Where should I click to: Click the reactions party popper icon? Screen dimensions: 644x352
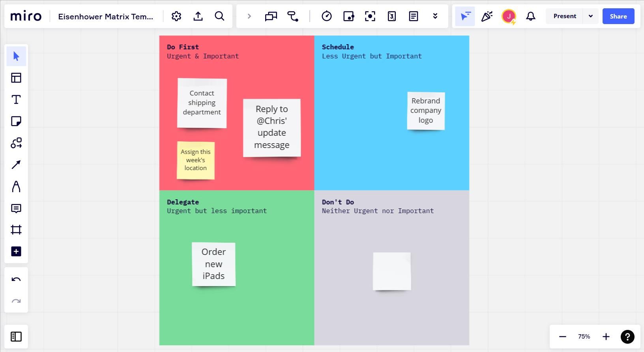click(487, 16)
